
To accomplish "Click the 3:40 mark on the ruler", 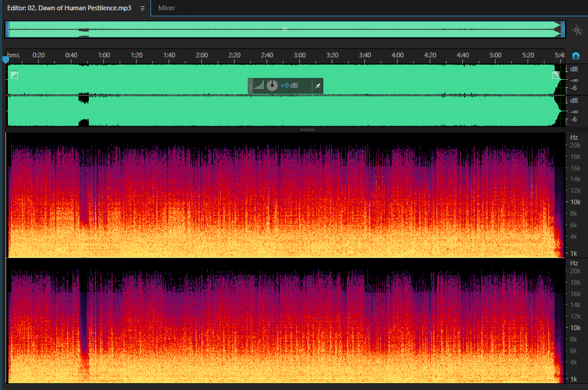I will [365, 55].
